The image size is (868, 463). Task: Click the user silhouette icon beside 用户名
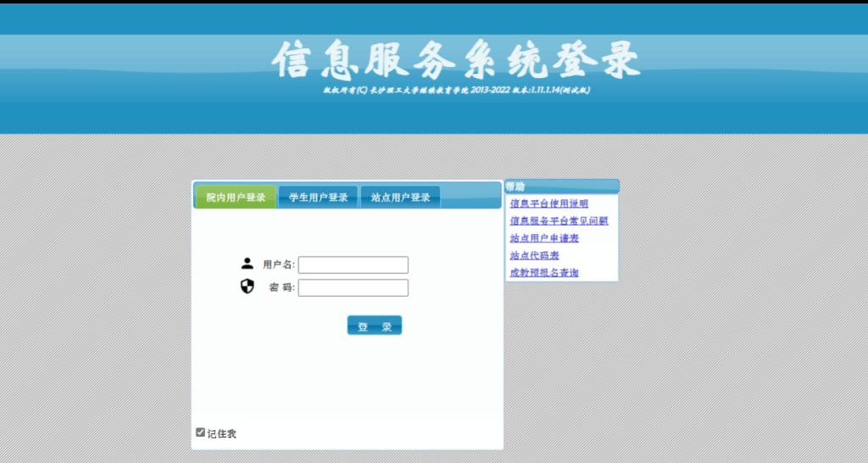[x=248, y=264]
